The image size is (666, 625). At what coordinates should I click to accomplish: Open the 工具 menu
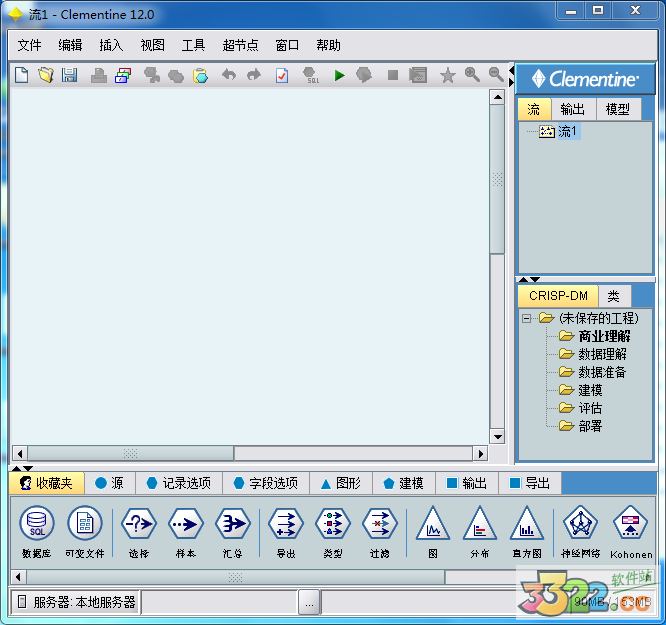(x=193, y=45)
